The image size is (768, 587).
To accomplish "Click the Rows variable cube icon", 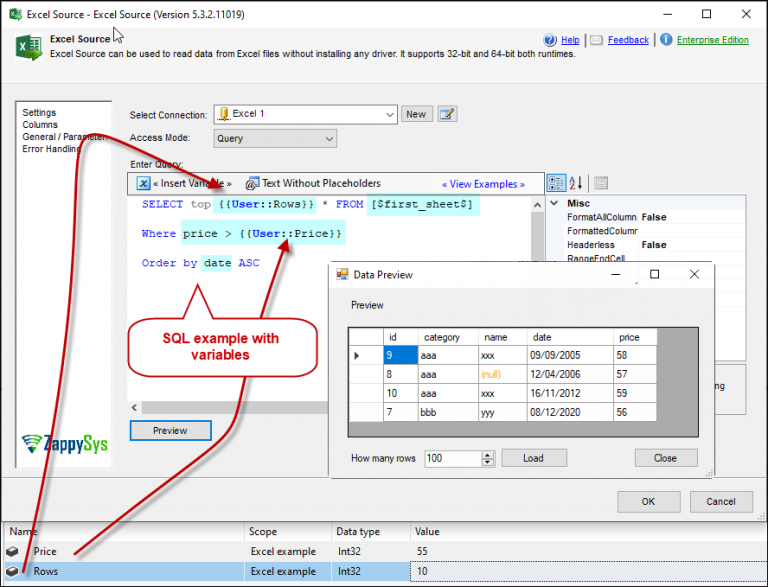I will point(12,571).
